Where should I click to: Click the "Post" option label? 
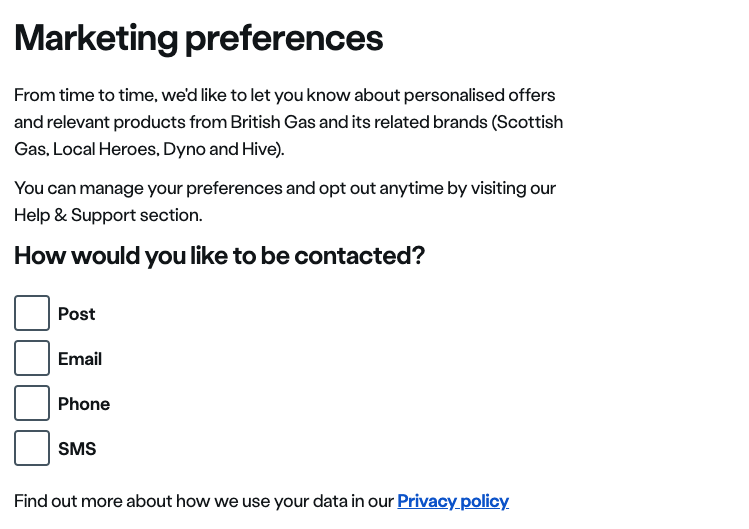click(76, 314)
